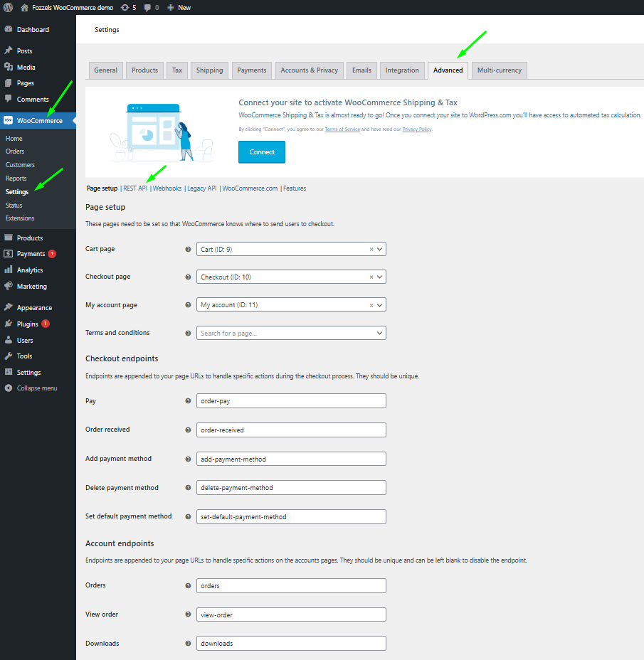Screen dimensions: 644x660
Task: Switch to the General settings tab
Action: pyautogui.click(x=106, y=70)
